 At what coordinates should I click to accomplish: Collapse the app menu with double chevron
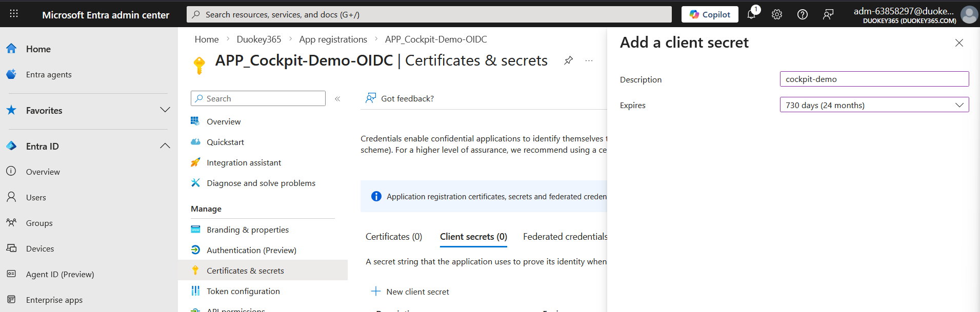click(337, 99)
